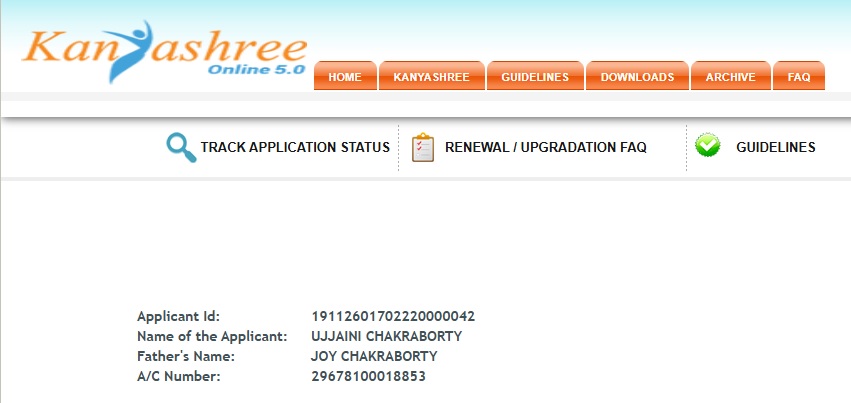Open the Renewal / Upgradation FAQ link
851x403 pixels.
click(545, 147)
